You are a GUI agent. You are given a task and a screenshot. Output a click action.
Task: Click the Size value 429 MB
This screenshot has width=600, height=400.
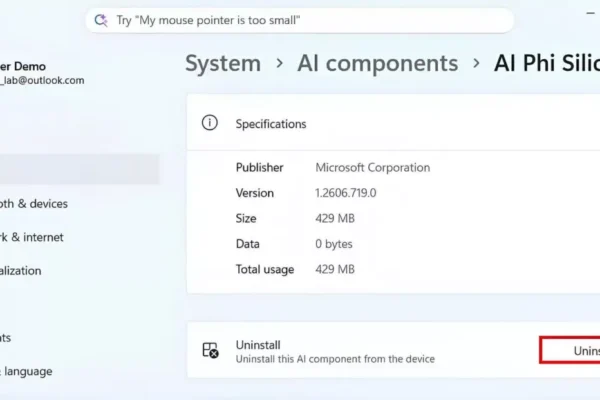coord(335,219)
